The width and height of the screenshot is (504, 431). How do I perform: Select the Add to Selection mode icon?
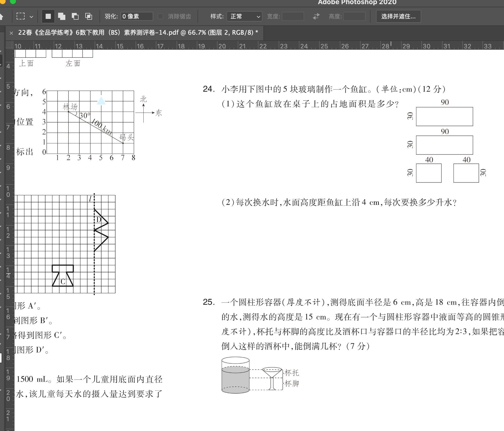62,16
